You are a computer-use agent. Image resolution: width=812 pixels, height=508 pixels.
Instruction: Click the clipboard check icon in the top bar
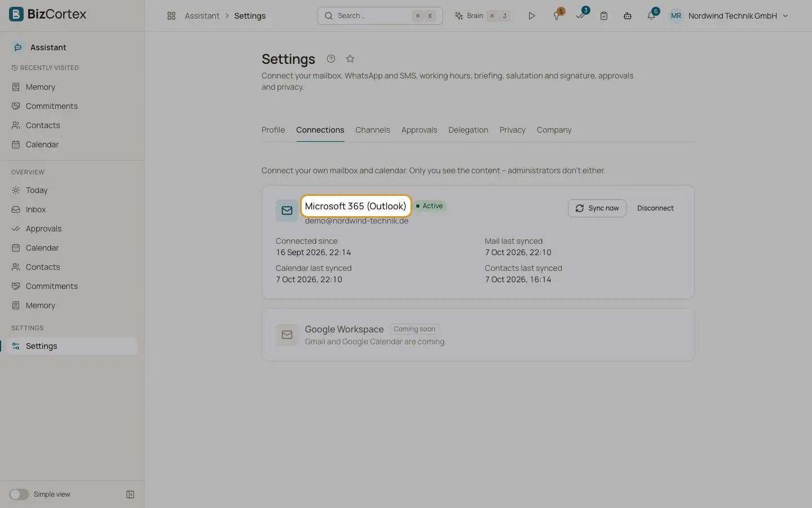pos(604,16)
